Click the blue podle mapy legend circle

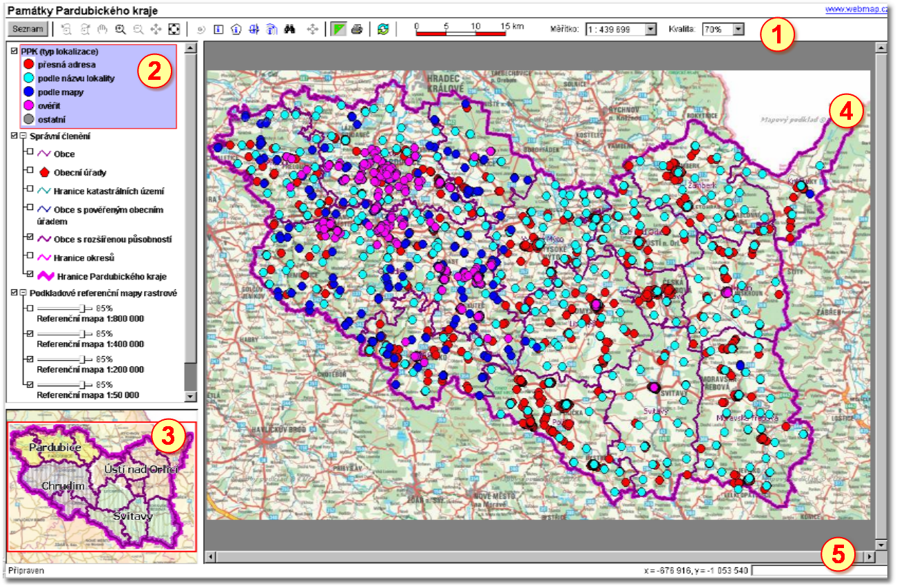[28, 92]
